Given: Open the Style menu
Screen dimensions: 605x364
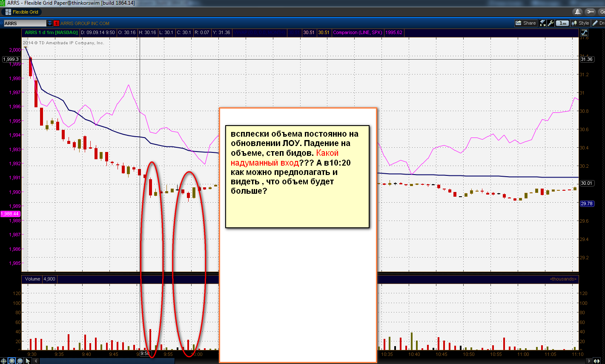Looking at the screenshot, I should click(x=581, y=23).
